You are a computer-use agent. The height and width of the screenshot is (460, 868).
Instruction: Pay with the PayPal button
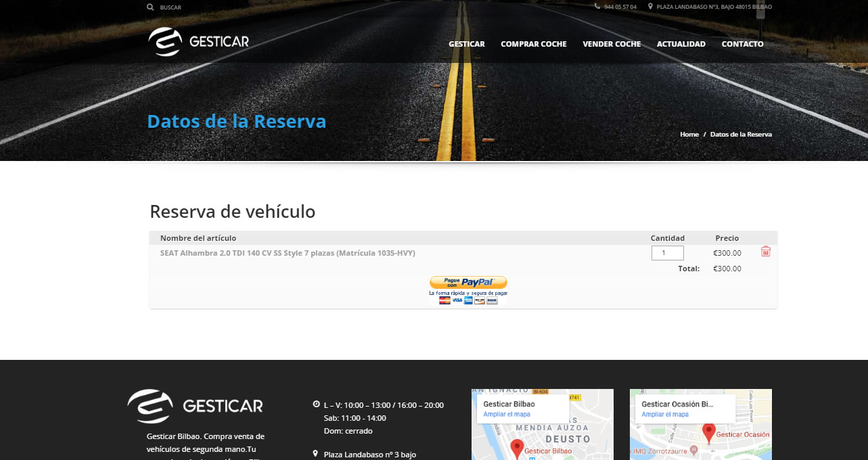(x=468, y=283)
